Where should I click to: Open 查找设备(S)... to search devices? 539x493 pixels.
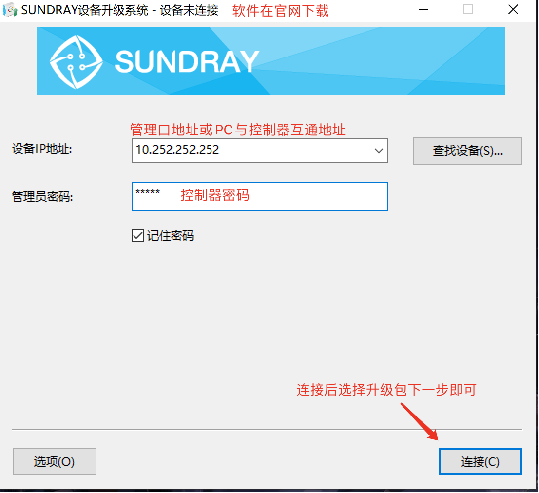[x=467, y=151]
